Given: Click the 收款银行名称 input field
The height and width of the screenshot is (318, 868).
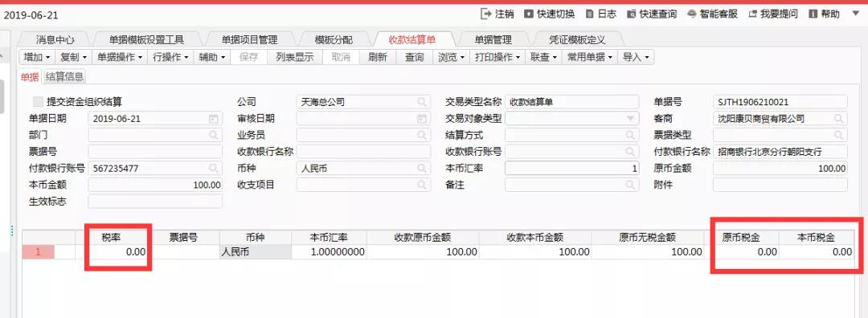Looking at the screenshot, I should click(363, 152).
